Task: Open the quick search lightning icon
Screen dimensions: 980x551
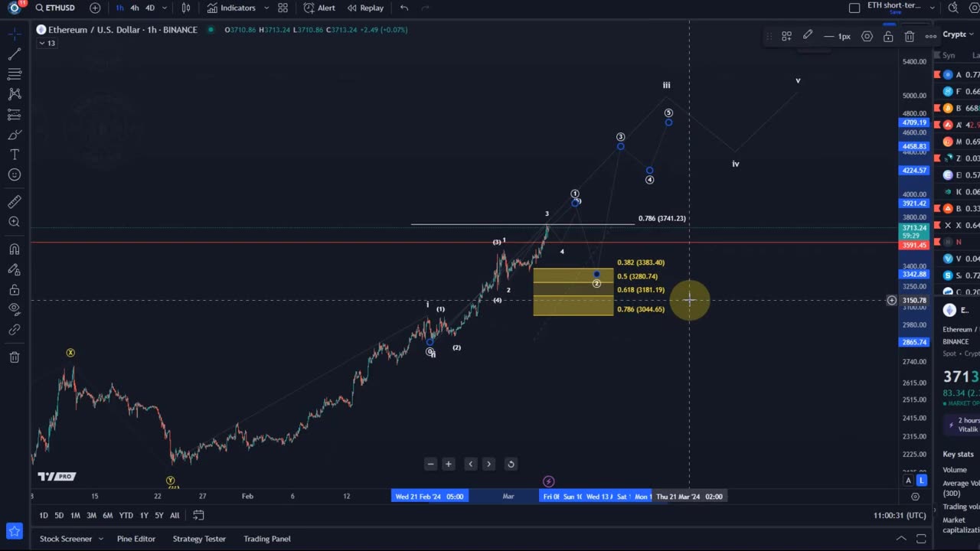Action: pos(953,8)
